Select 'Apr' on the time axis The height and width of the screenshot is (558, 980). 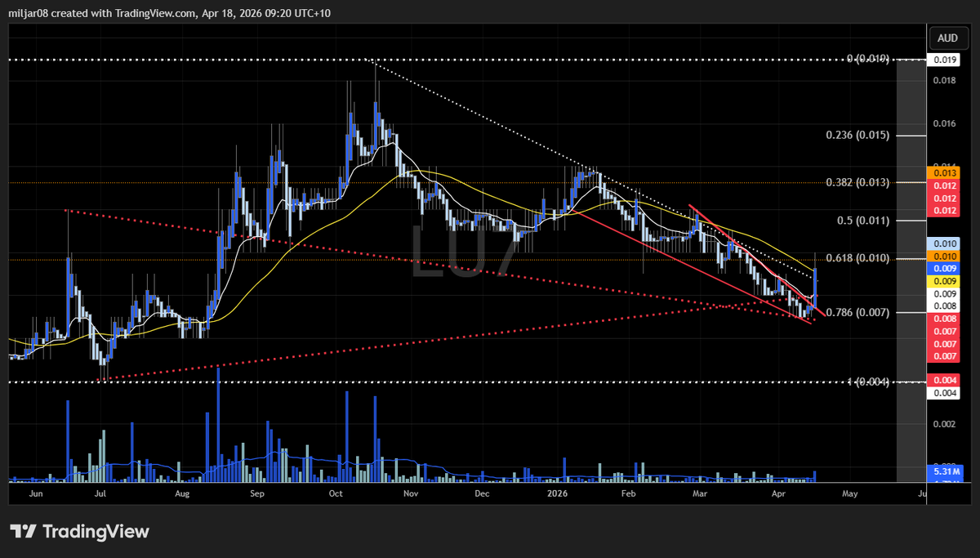(x=777, y=493)
